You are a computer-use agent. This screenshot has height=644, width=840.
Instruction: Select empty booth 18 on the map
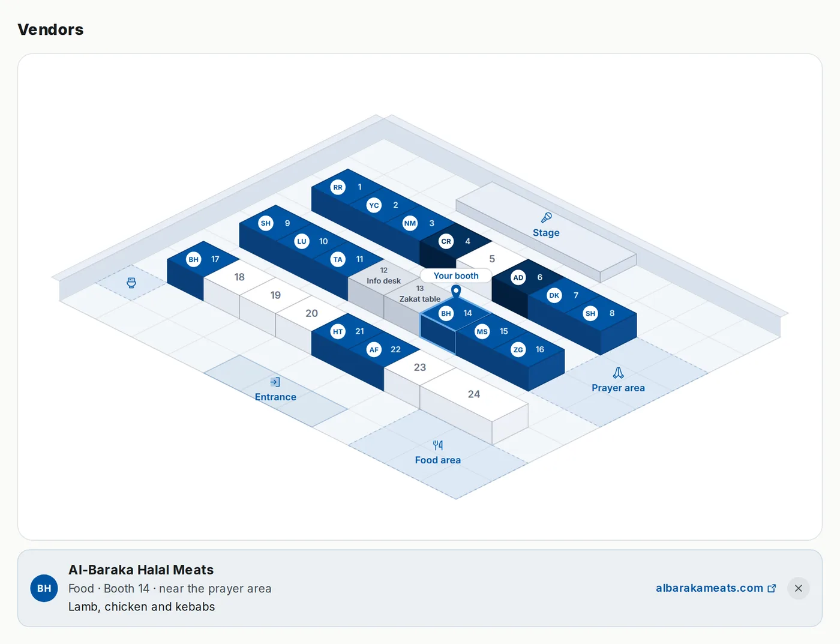pyautogui.click(x=239, y=277)
